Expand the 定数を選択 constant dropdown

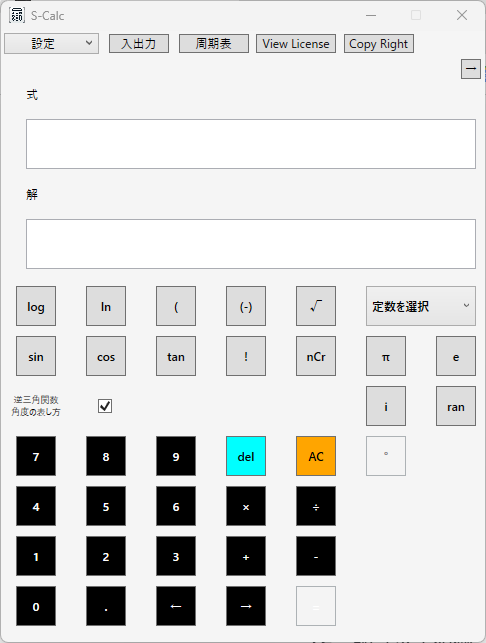point(421,306)
